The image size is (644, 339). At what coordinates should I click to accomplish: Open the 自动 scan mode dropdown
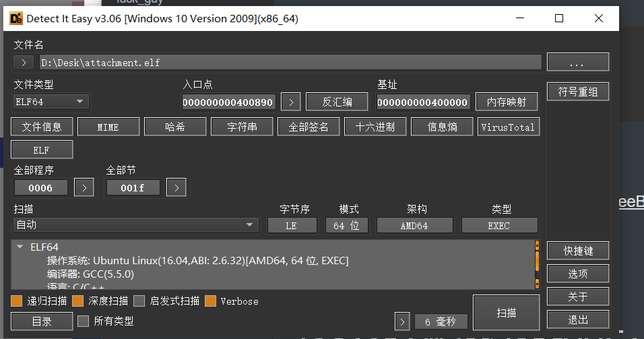135,225
